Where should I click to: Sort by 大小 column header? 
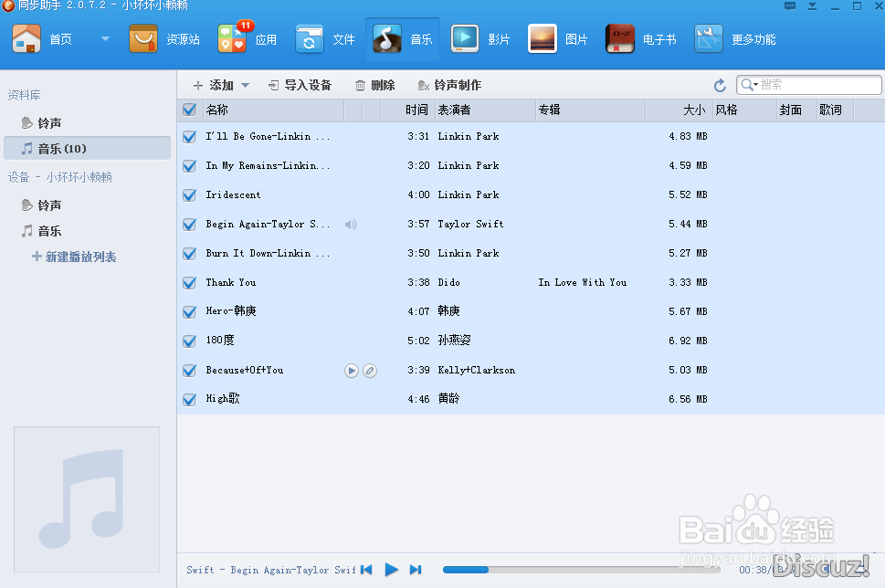coord(679,110)
